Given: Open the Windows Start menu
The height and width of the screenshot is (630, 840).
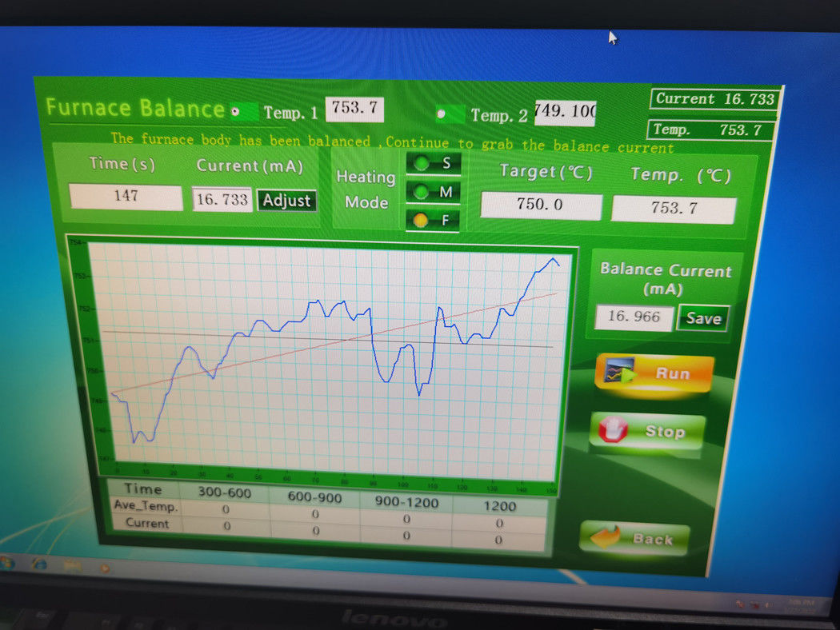Looking at the screenshot, I should (8, 563).
